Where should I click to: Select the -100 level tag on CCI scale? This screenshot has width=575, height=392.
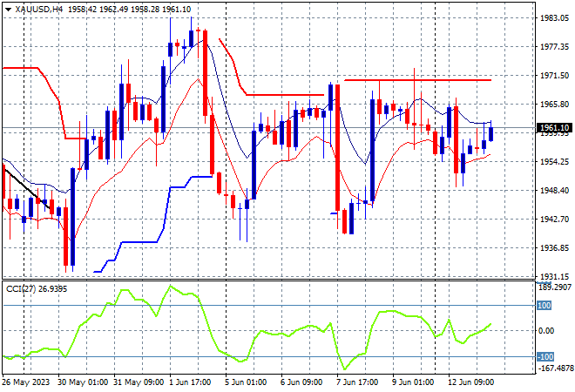click(x=545, y=357)
